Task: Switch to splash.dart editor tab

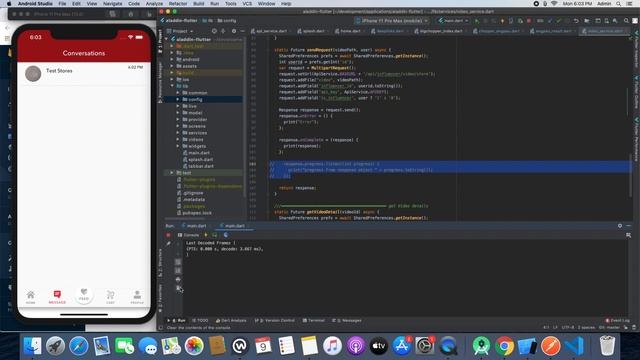Action: click(313, 31)
